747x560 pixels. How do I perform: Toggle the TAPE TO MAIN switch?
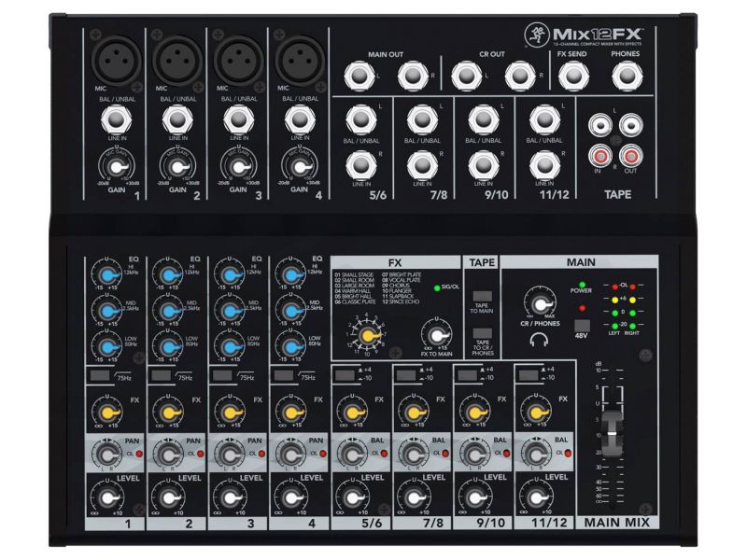pos(482,296)
